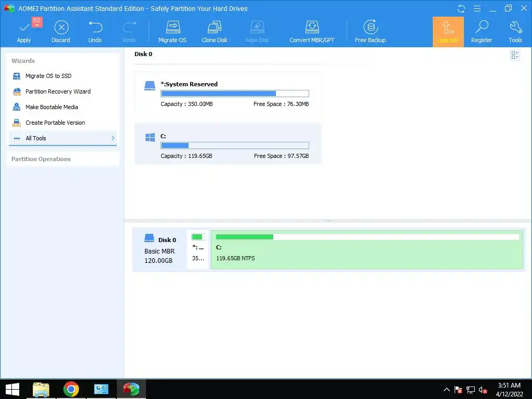Open the clock showing 3:51 AM

click(509, 390)
